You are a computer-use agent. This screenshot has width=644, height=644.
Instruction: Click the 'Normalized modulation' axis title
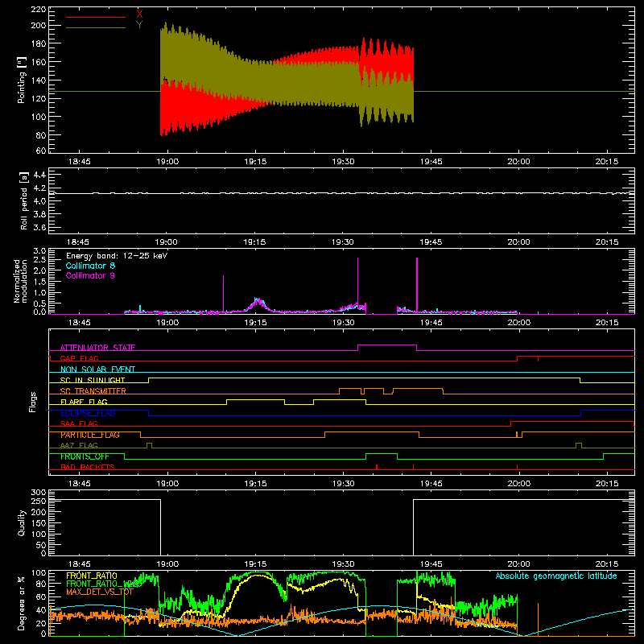pos(21,281)
